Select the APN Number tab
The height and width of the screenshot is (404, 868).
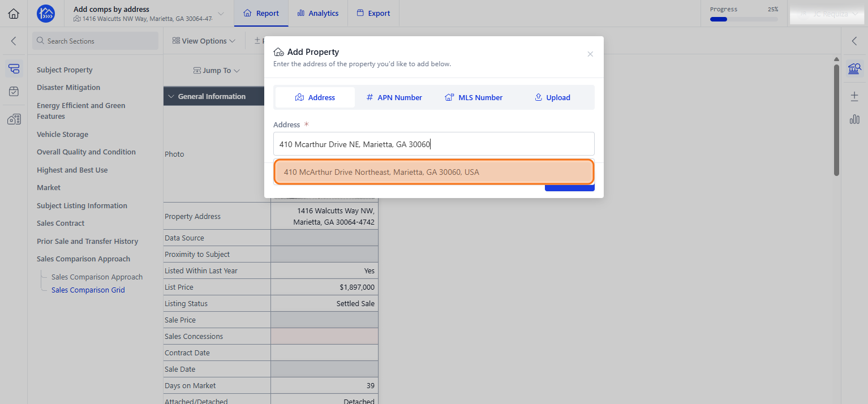coord(394,97)
